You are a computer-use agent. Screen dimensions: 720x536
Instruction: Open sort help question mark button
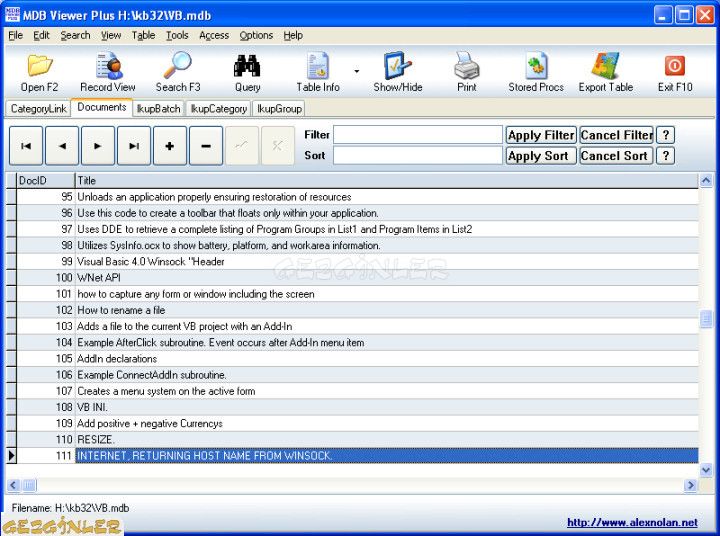(x=666, y=156)
